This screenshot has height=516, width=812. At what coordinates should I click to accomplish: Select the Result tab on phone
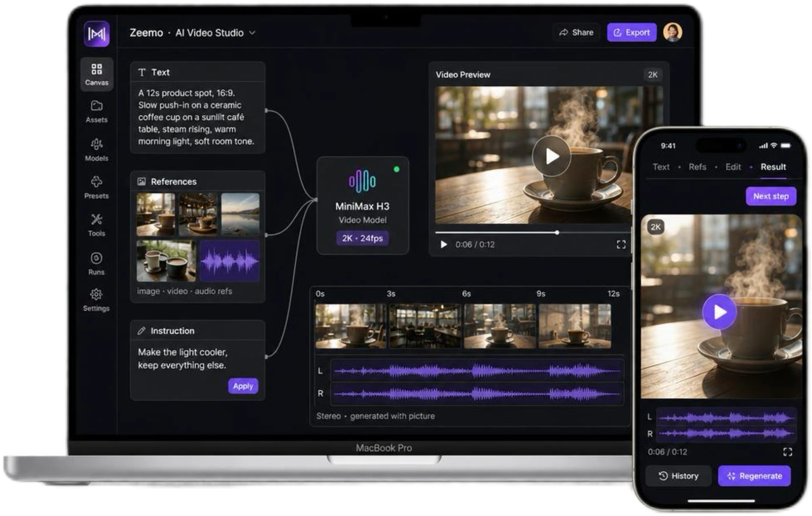tap(773, 167)
